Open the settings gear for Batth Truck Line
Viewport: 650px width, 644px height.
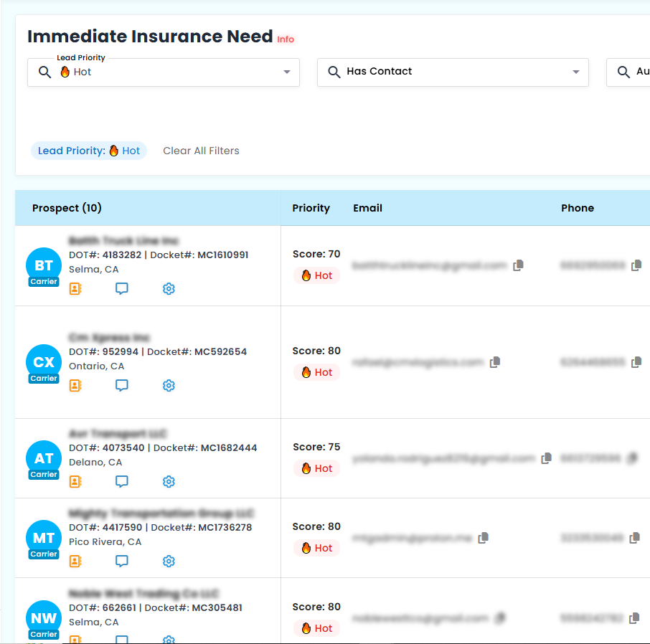coord(169,288)
